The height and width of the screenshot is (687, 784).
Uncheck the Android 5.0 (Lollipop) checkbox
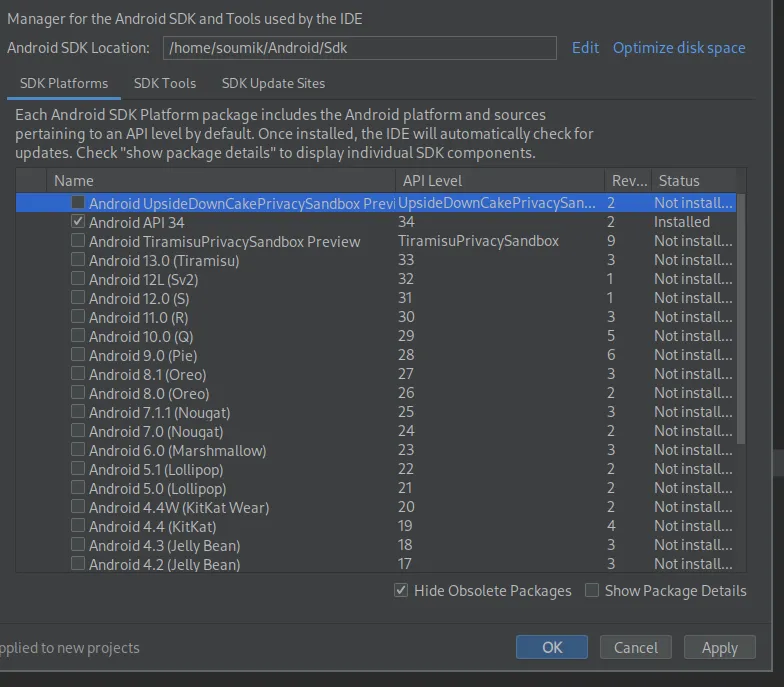point(78,488)
